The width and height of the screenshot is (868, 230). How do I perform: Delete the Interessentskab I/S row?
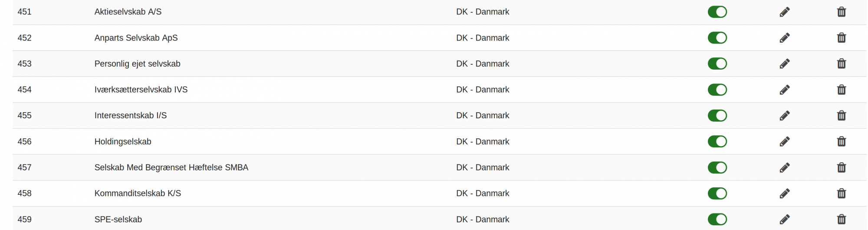coord(841,115)
